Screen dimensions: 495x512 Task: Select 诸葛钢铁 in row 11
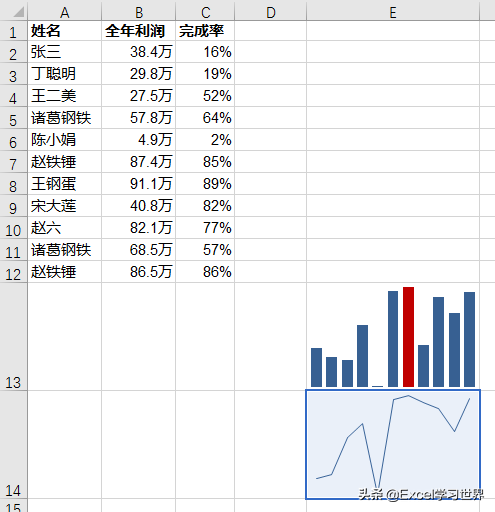(x=65, y=250)
